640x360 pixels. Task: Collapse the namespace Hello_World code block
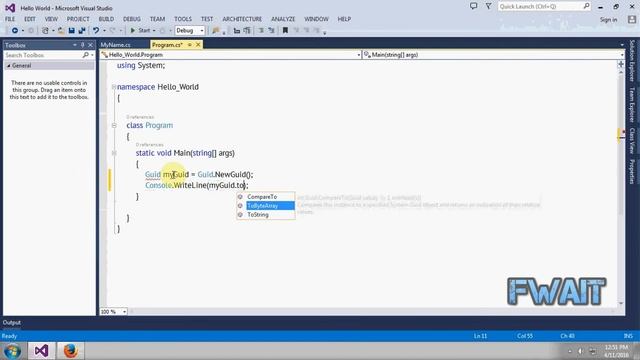pos(114,87)
